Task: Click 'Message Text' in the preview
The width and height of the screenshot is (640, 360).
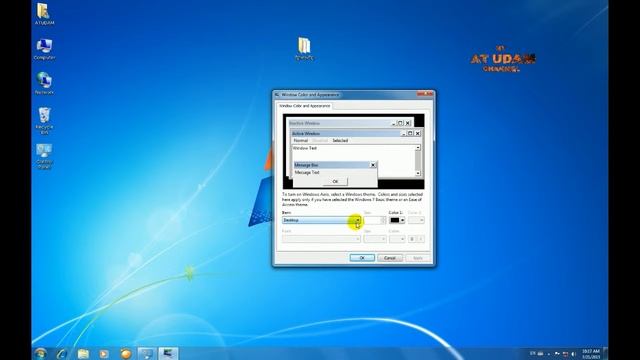Action: tap(307, 173)
